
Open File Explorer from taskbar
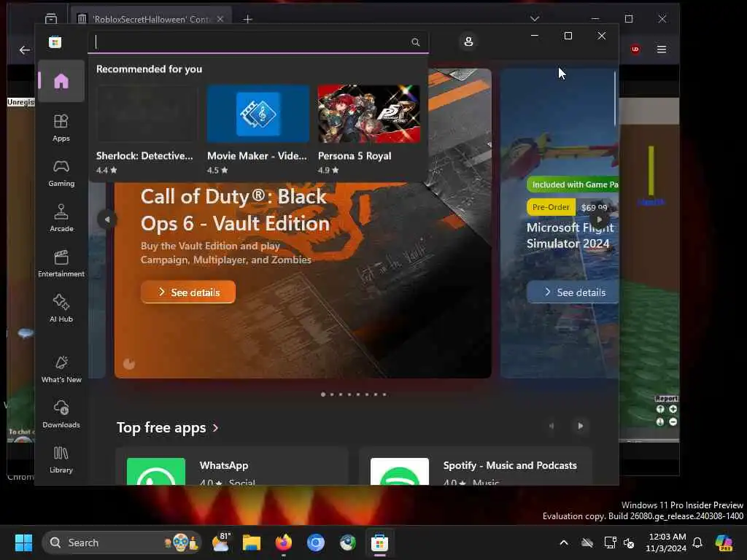coord(252,542)
